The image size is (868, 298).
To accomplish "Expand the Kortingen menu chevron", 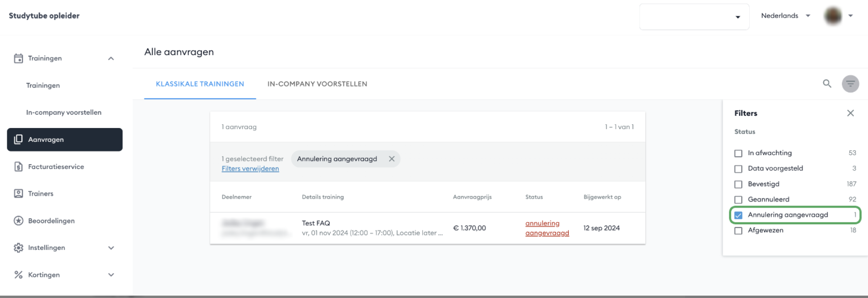I will (111, 275).
